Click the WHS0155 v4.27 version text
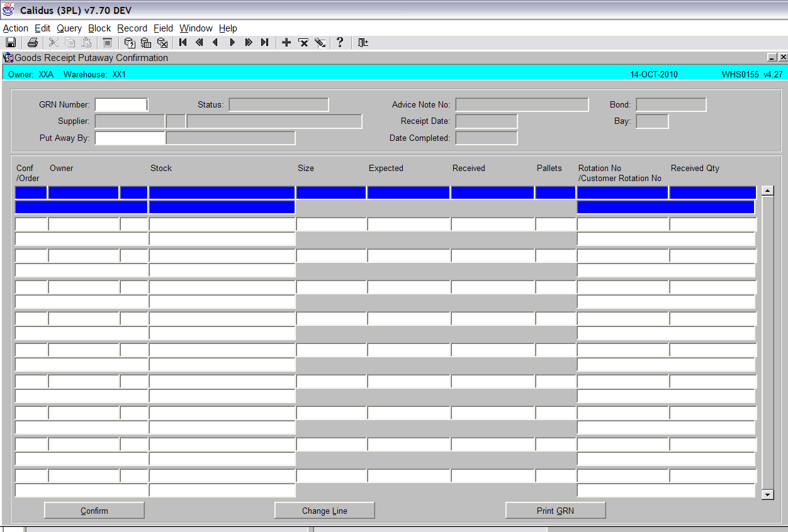The width and height of the screenshot is (788, 532). pyautogui.click(x=752, y=74)
